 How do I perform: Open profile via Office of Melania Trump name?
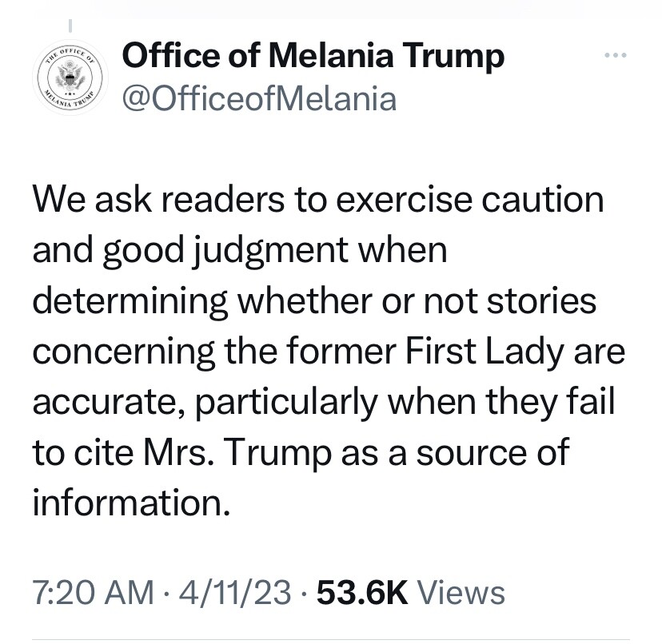pyautogui.click(x=313, y=56)
